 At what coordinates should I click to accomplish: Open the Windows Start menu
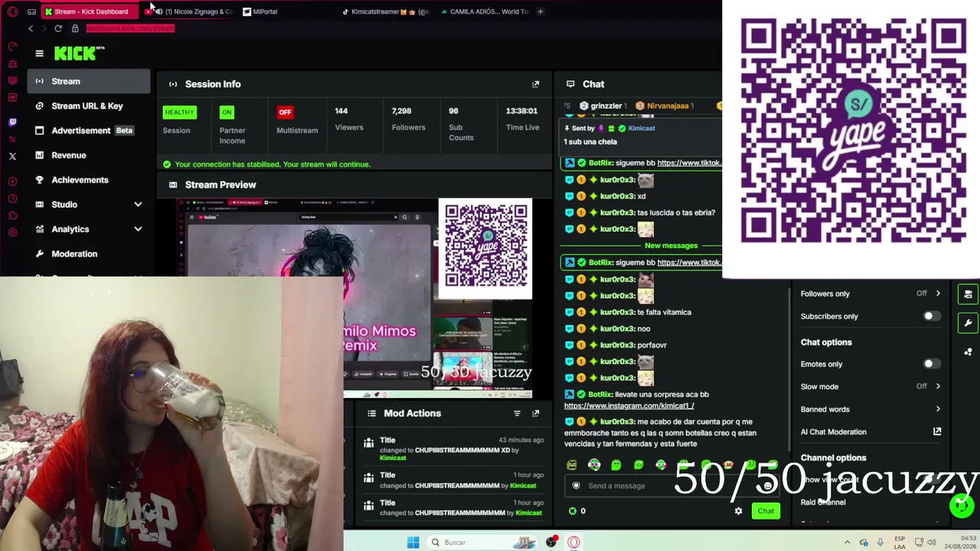[413, 543]
